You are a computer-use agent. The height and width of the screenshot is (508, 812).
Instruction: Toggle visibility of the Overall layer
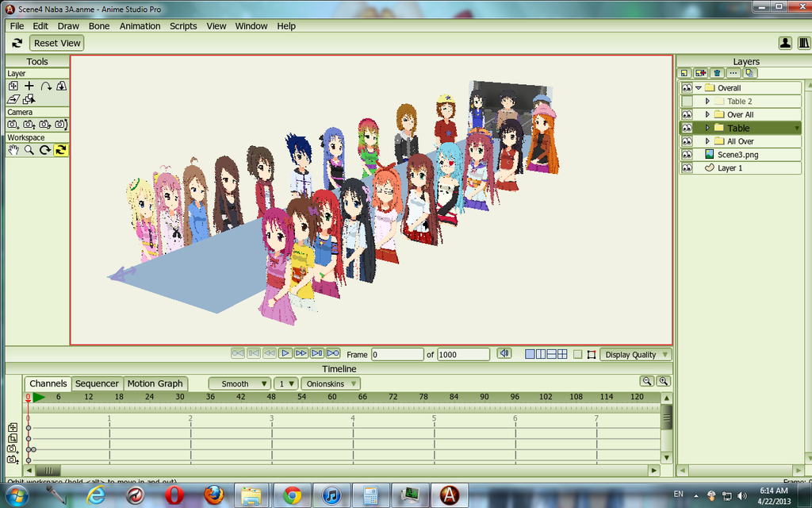(687, 88)
